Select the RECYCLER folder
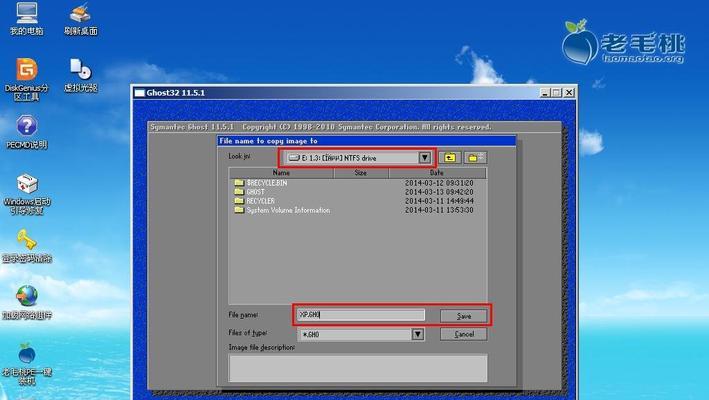This screenshot has width=709, height=400. tap(254, 201)
